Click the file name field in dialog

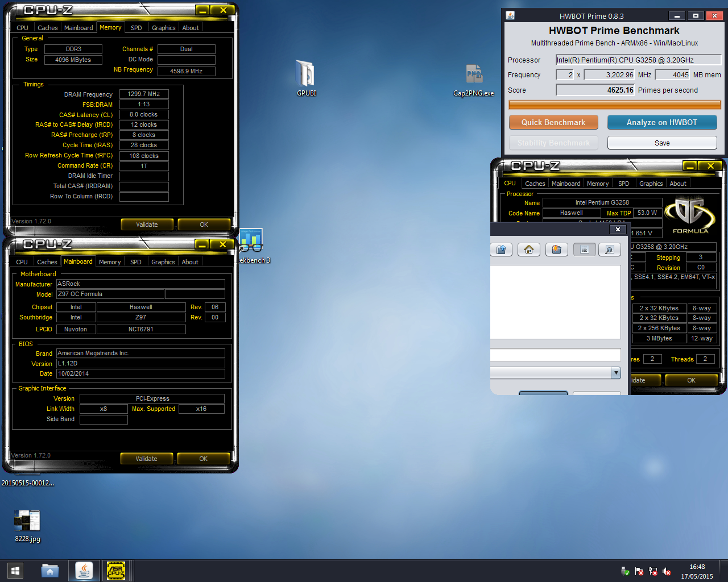click(555, 355)
